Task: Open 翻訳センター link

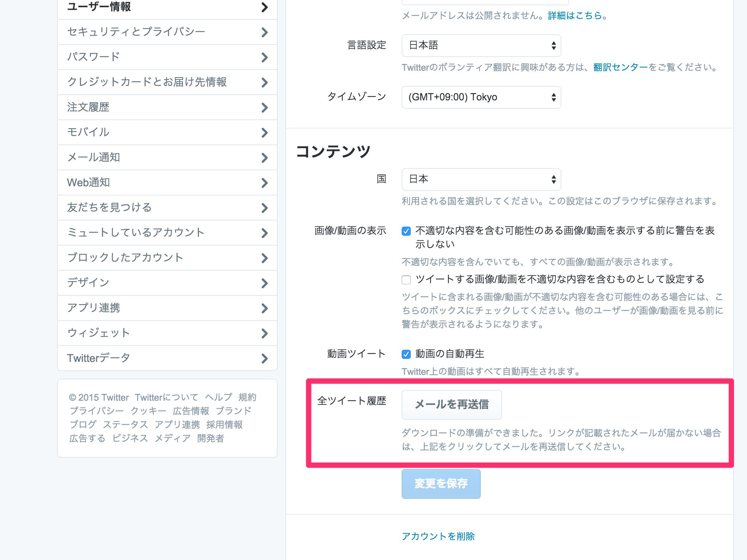Action: [x=620, y=67]
